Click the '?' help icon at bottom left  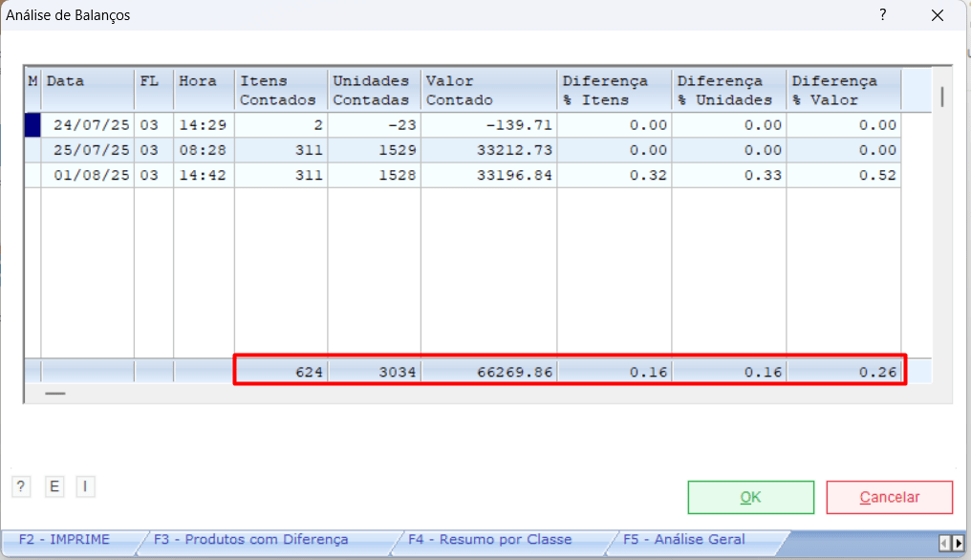coord(21,486)
